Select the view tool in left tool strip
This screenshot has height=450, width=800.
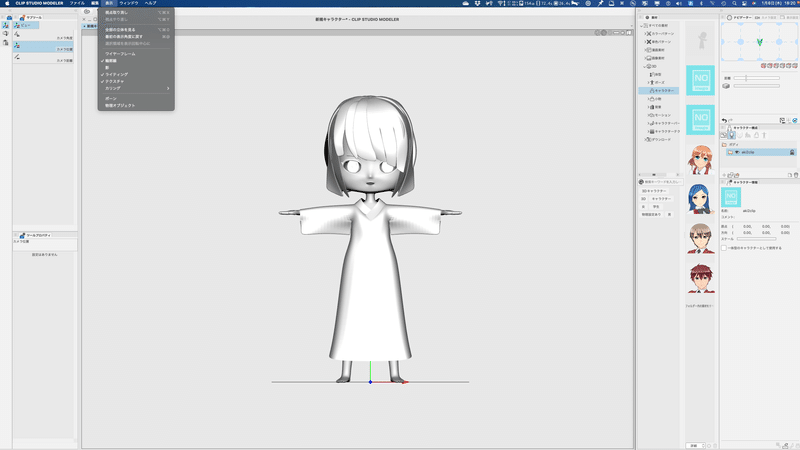(x=6, y=25)
